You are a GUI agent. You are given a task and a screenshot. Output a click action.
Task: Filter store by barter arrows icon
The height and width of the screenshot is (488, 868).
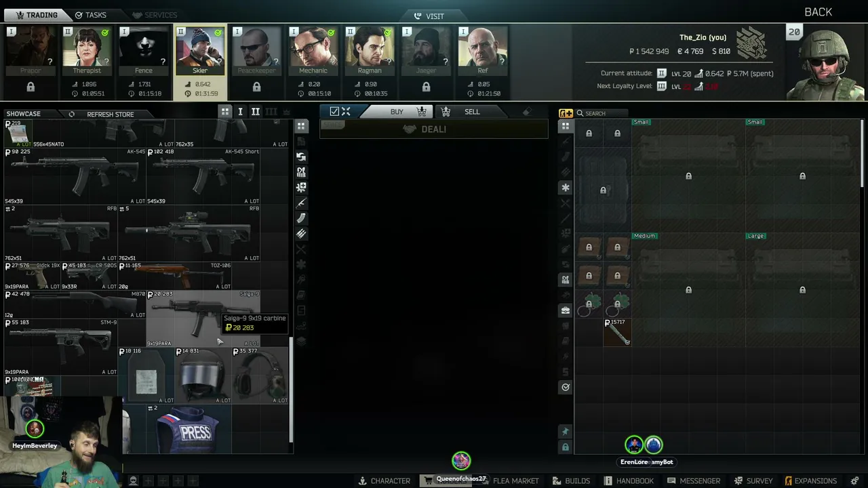tap(301, 157)
